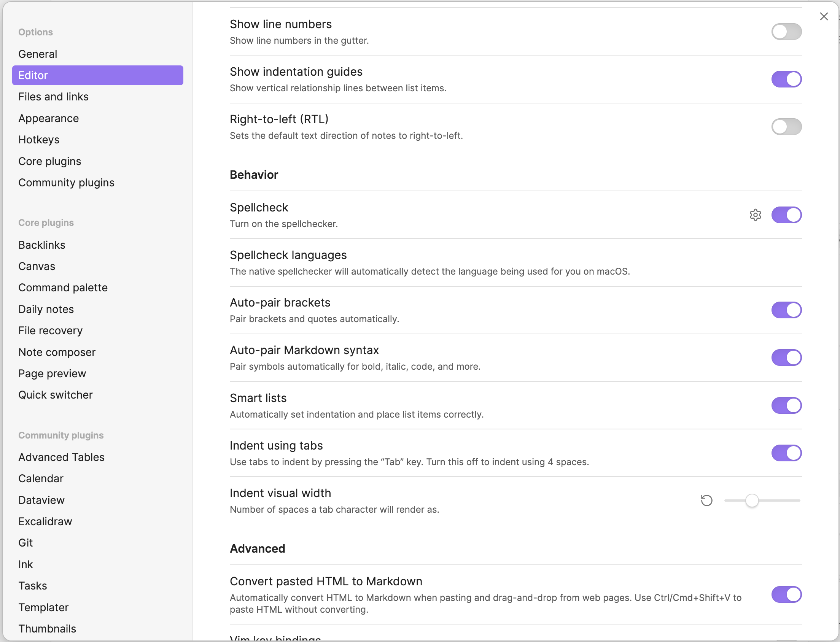The height and width of the screenshot is (642, 840).
Task: Open the General settings tab
Action: (x=38, y=54)
